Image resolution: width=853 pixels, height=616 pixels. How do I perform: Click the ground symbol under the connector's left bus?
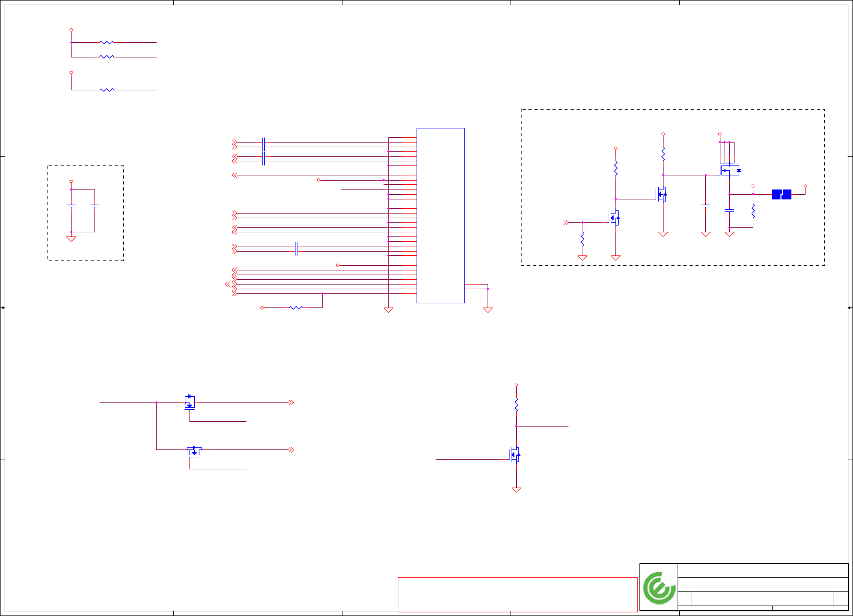pyautogui.click(x=388, y=310)
